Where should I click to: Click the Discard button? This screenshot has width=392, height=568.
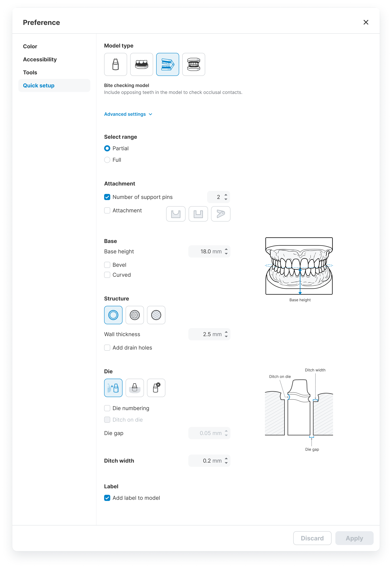coord(312,538)
